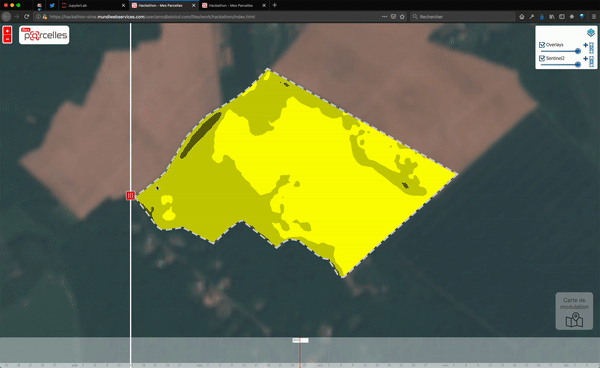Open the page actions three-dot menu
The image size is (600, 368).
click(x=384, y=16)
